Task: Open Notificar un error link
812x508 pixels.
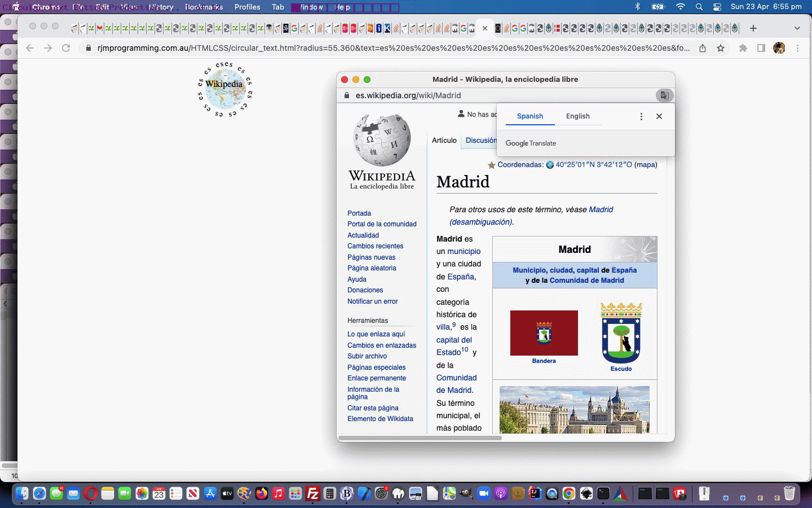Action: [x=372, y=301]
